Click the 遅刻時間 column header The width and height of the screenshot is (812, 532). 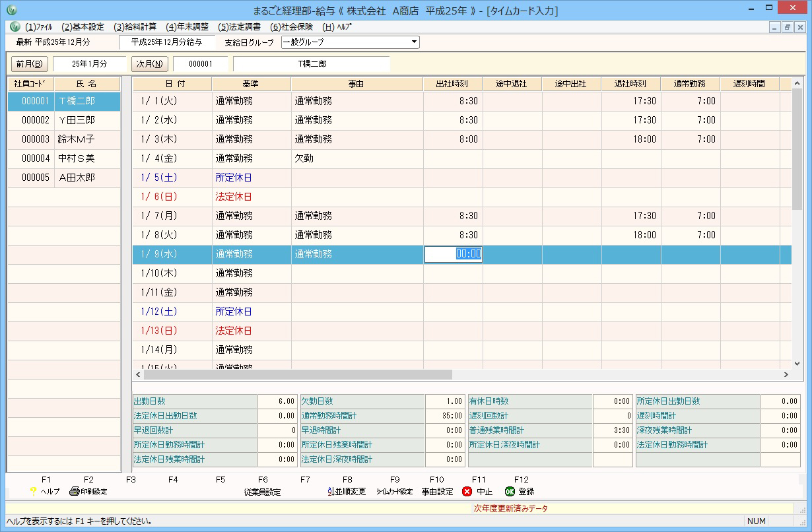(x=750, y=84)
